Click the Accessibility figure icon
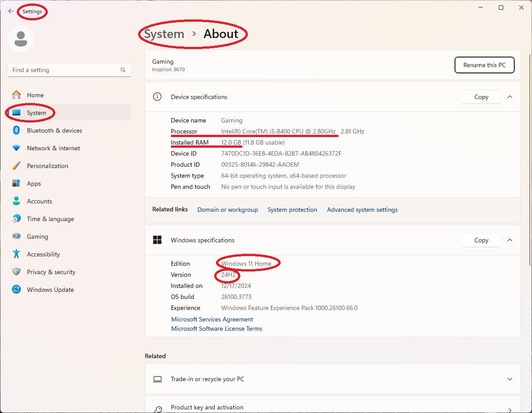Screen dimensions: 532x413 click(x=16, y=254)
